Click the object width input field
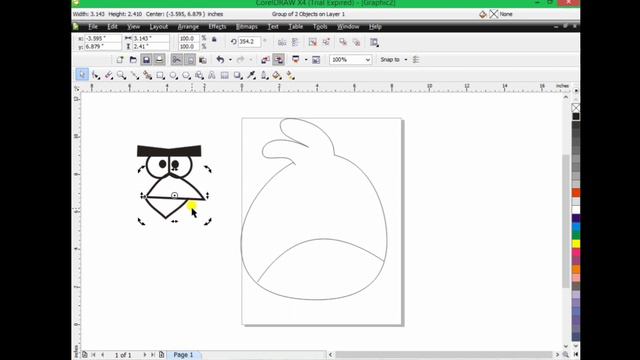Screen dimensions: 640x360 [x=151, y=38]
